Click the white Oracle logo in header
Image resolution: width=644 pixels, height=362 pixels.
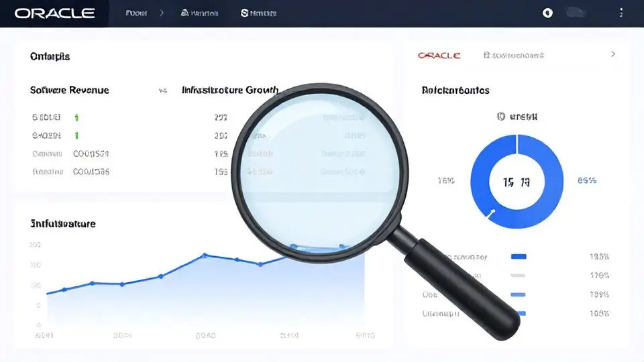pos(54,13)
